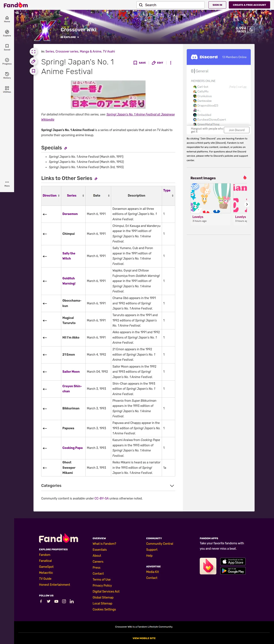Open Utilities in the sidebar
Image resolution: width=274 pixels, height=644 pixels.
[x=7, y=89]
